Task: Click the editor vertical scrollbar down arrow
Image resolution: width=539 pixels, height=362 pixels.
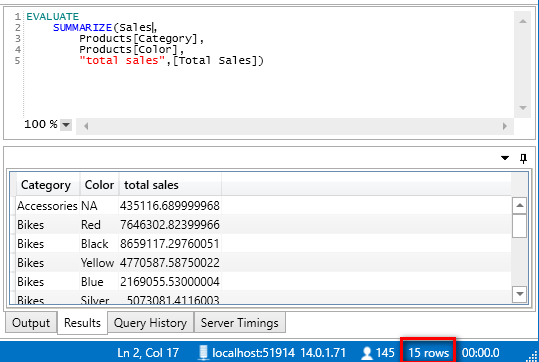Action: click(523, 107)
